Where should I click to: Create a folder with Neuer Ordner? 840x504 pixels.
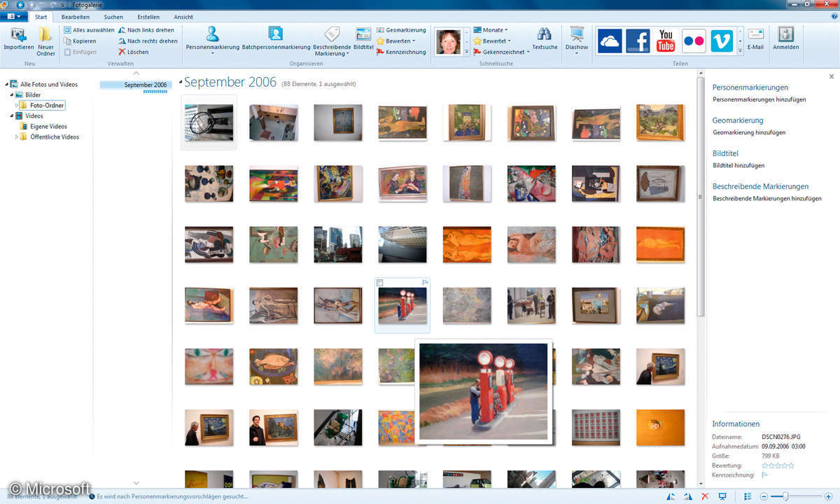tap(45, 41)
